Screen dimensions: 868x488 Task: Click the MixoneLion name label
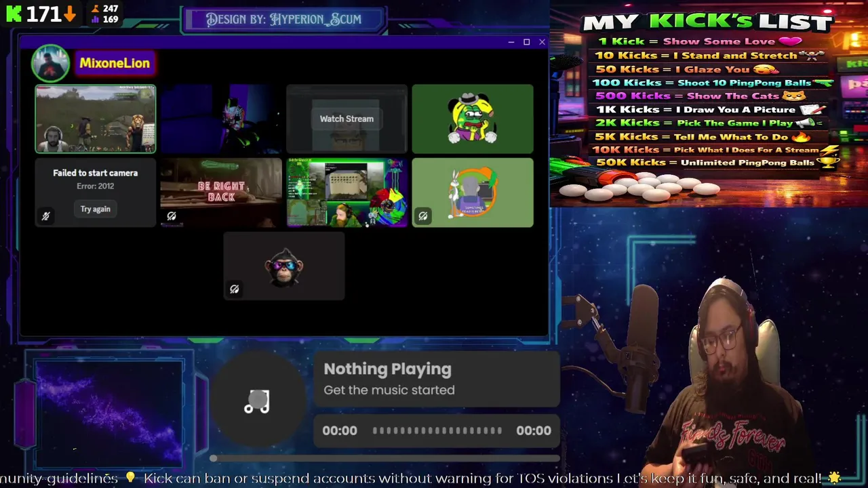[x=115, y=63]
